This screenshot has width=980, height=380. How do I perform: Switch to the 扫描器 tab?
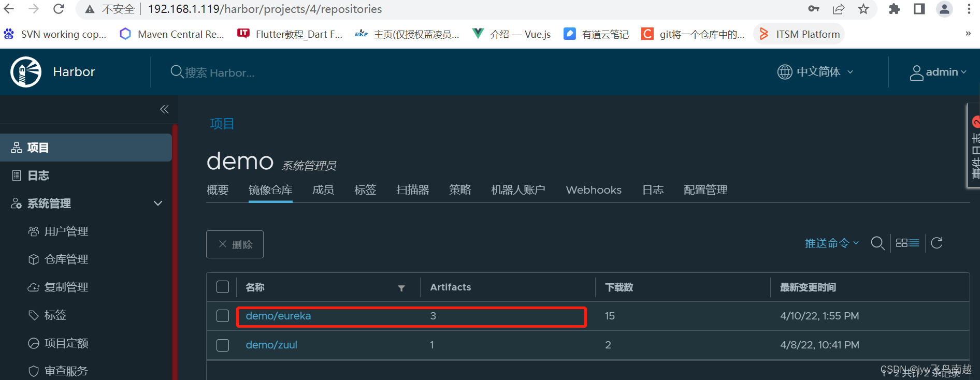tap(413, 190)
